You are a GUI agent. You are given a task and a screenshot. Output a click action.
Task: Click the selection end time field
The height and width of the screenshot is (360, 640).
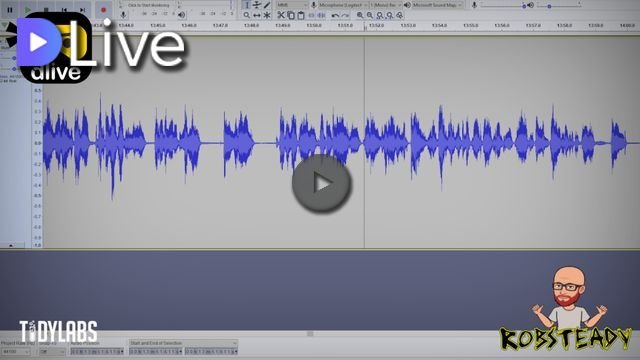tap(211, 351)
